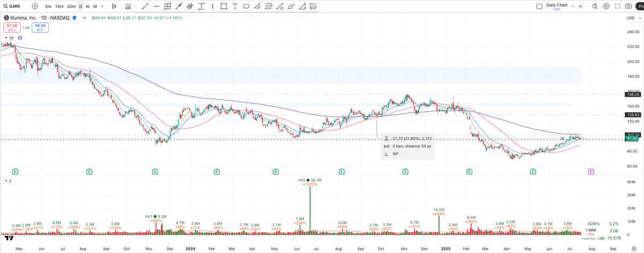This screenshot has height=253, width=644.
Task: Select the M monthly interval
Action: tap(95, 6)
